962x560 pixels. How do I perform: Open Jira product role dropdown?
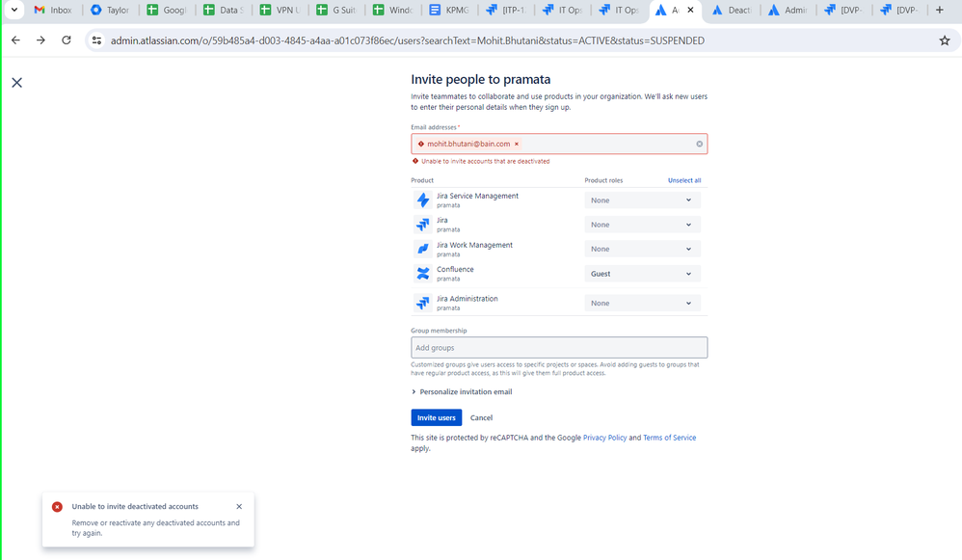tap(642, 225)
